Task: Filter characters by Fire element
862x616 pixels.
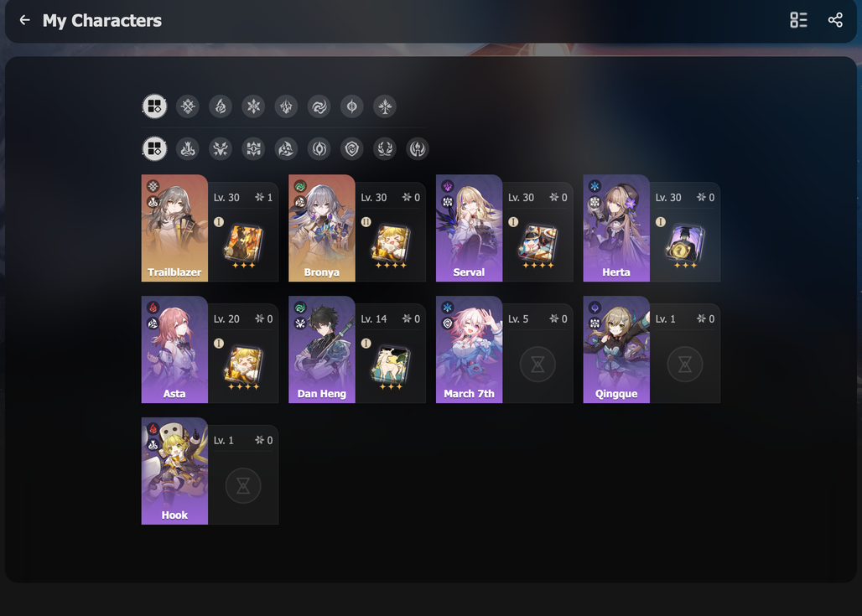Action: [x=221, y=106]
